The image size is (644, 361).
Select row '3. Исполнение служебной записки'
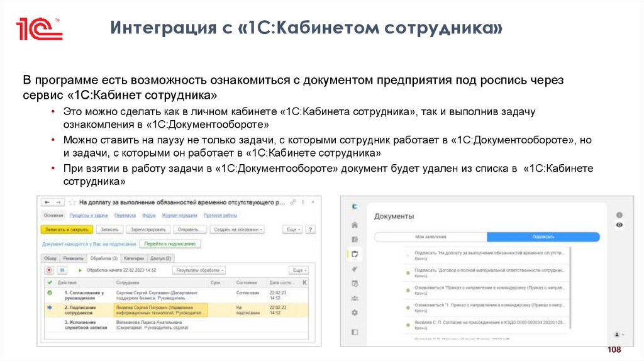176,325
